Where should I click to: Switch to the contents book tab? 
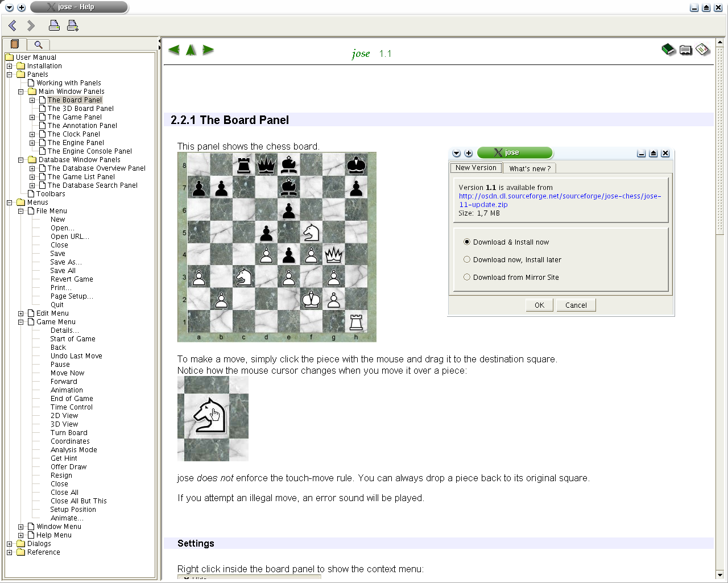pos(15,44)
